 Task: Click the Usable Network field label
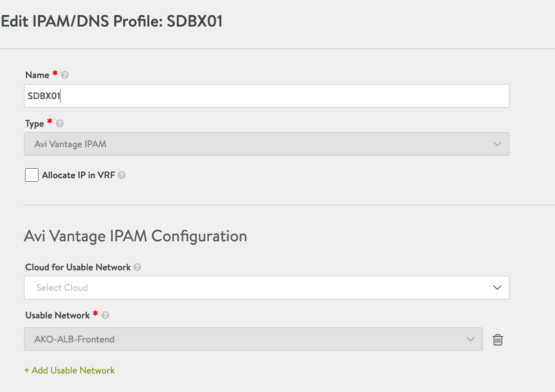pyautogui.click(x=58, y=315)
